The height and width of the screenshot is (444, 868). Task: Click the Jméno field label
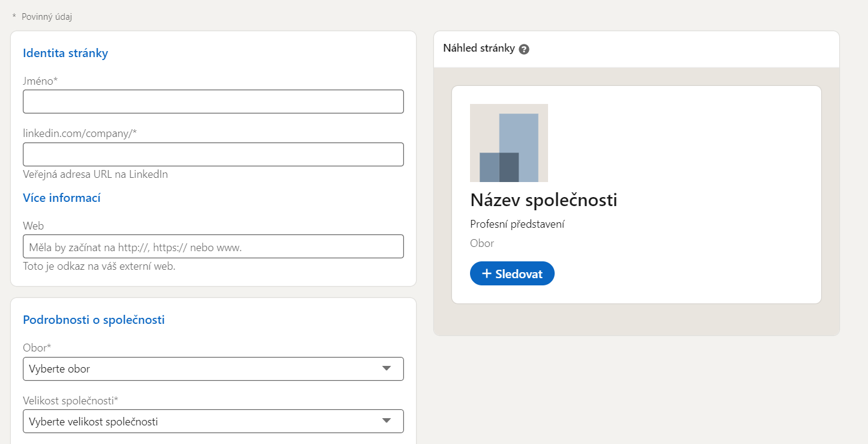(x=40, y=81)
